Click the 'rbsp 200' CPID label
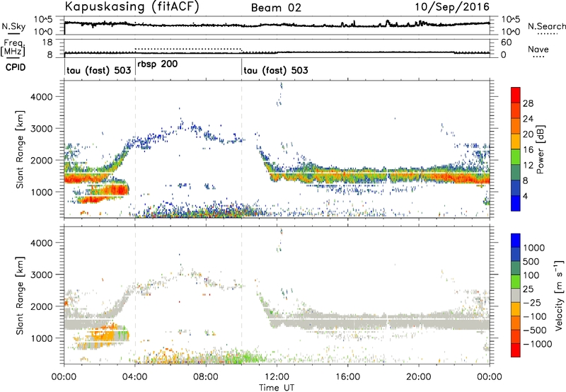Screen dimensions: 566x392 157,64
